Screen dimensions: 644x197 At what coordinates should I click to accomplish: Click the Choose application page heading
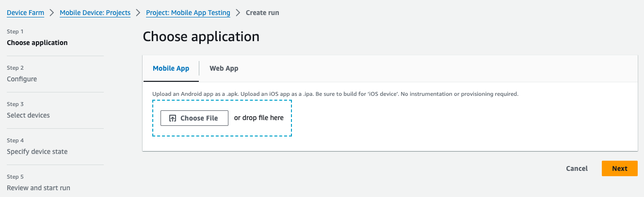(x=201, y=36)
